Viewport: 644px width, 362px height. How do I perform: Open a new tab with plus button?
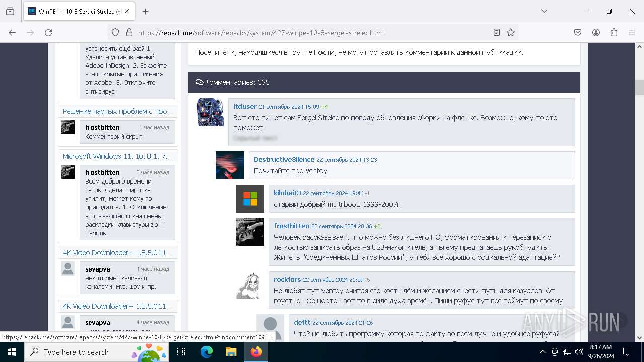click(146, 11)
